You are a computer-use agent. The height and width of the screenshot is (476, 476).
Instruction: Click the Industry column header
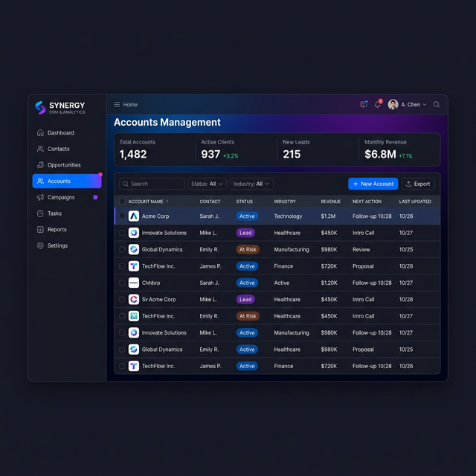285,202
